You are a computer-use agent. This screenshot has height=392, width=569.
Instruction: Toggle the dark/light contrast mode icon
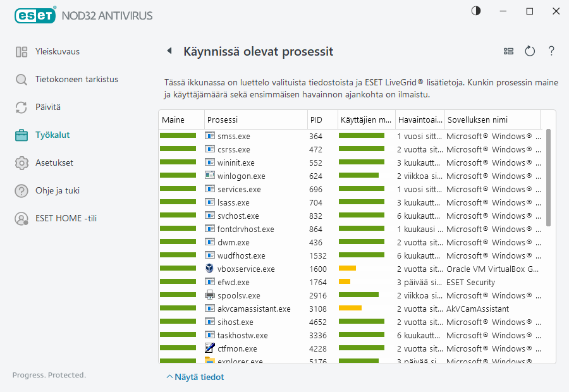[x=476, y=11]
